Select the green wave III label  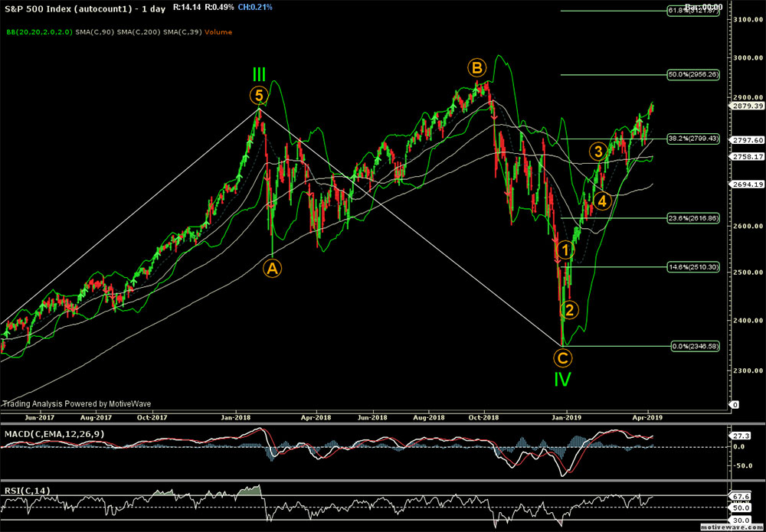click(260, 75)
